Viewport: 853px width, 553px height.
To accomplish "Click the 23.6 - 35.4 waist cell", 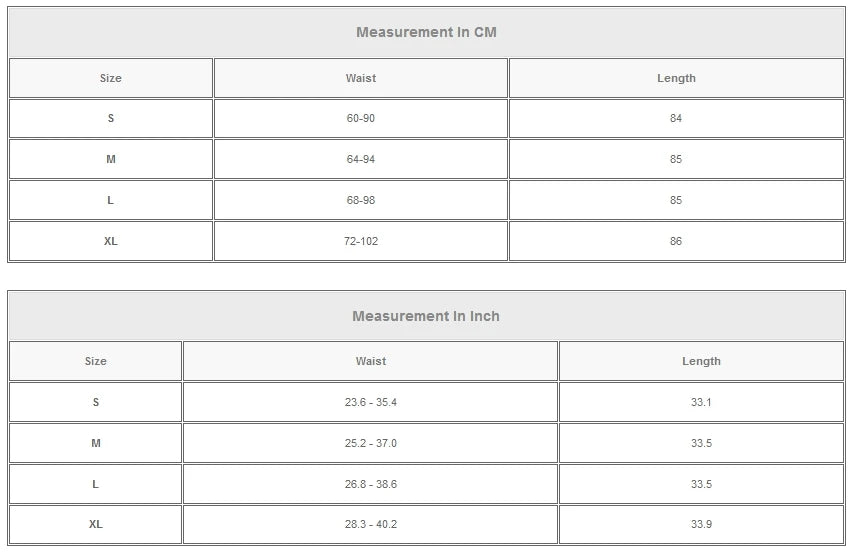I will pyautogui.click(x=370, y=402).
